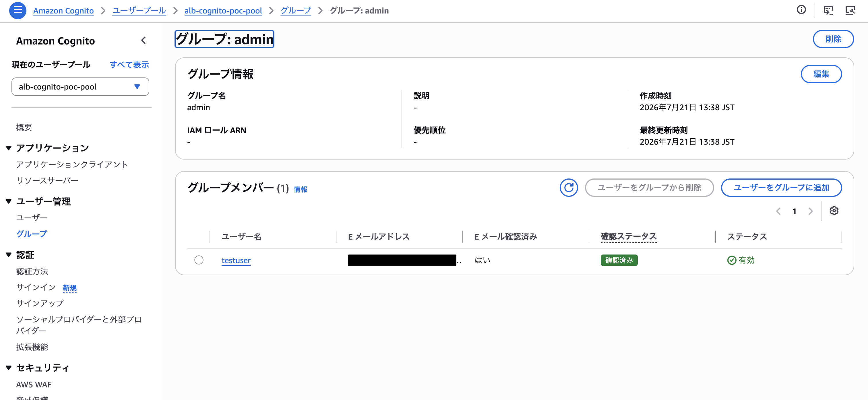The height and width of the screenshot is (400, 868).
Task: Refresh the group members list
Action: coord(568,187)
